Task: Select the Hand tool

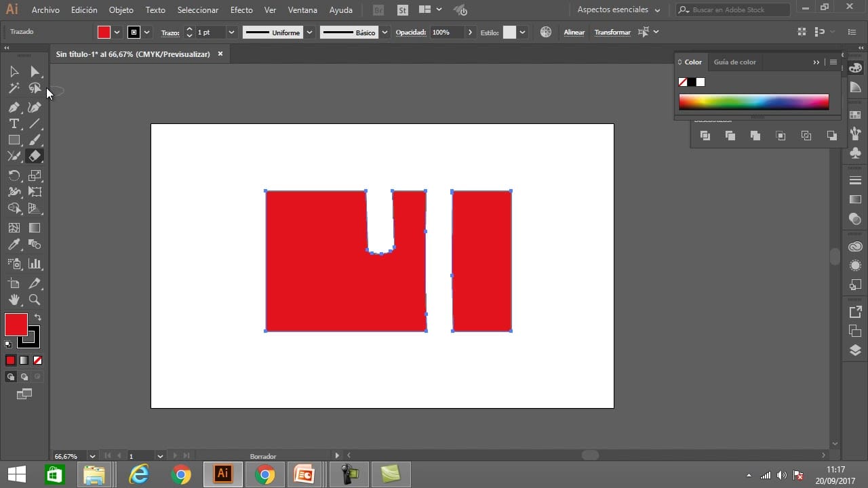Action: tap(14, 300)
